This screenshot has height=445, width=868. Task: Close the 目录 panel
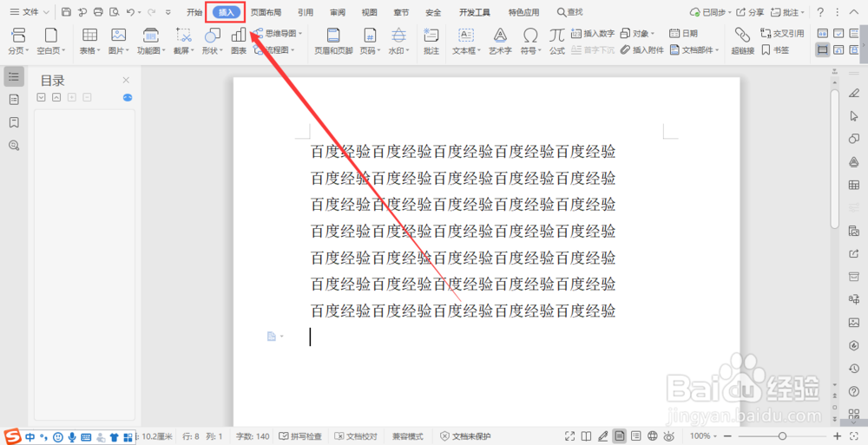pos(126,81)
